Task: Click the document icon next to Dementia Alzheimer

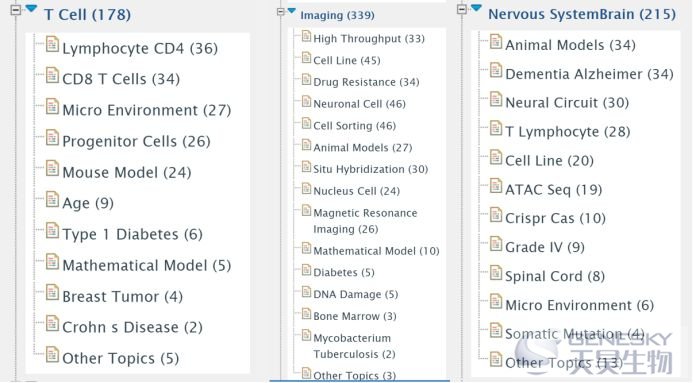Action: (x=496, y=70)
